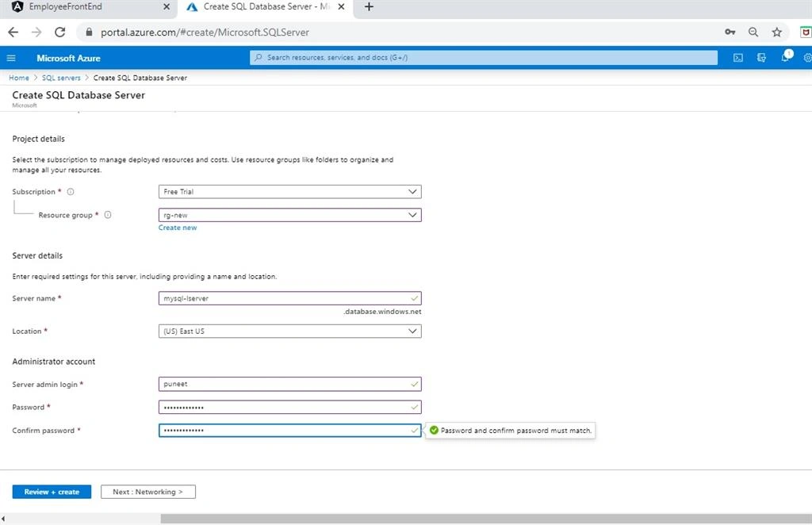This screenshot has width=812, height=525.
Task: Close the EmployeeFrontEnd tab
Action: tap(167, 6)
